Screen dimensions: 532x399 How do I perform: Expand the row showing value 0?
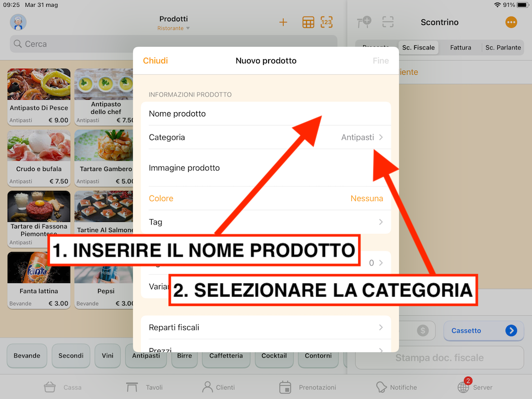pos(266,262)
